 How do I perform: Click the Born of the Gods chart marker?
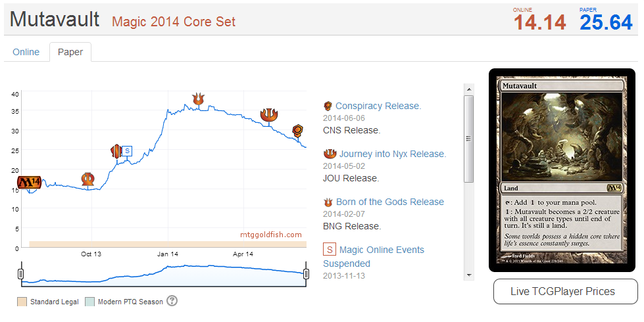point(198,99)
